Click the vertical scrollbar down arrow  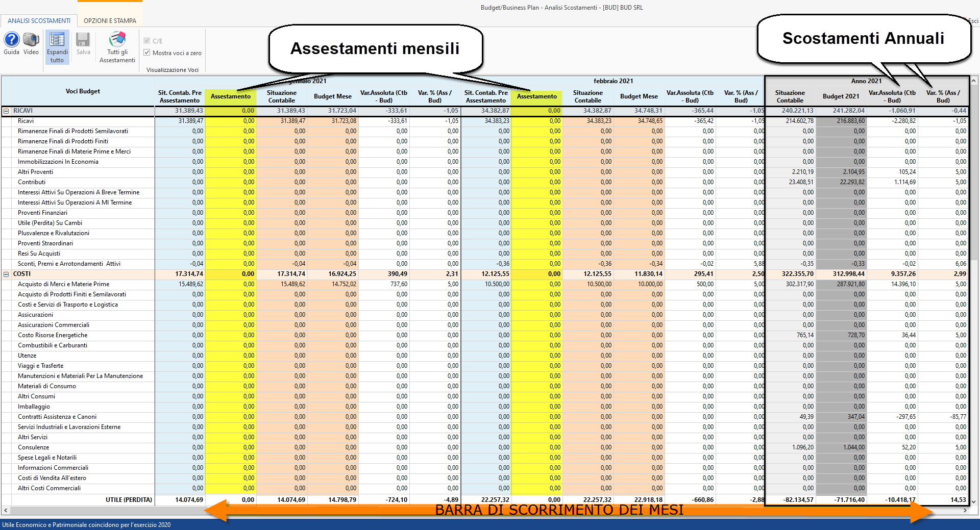coord(974,501)
